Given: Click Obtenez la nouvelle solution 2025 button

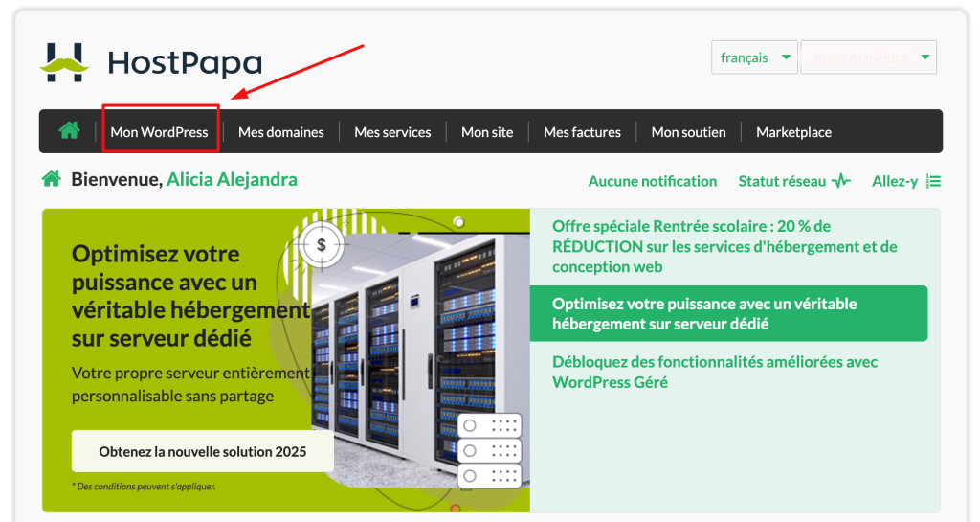Looking at the screenshot, I should 203,451.
